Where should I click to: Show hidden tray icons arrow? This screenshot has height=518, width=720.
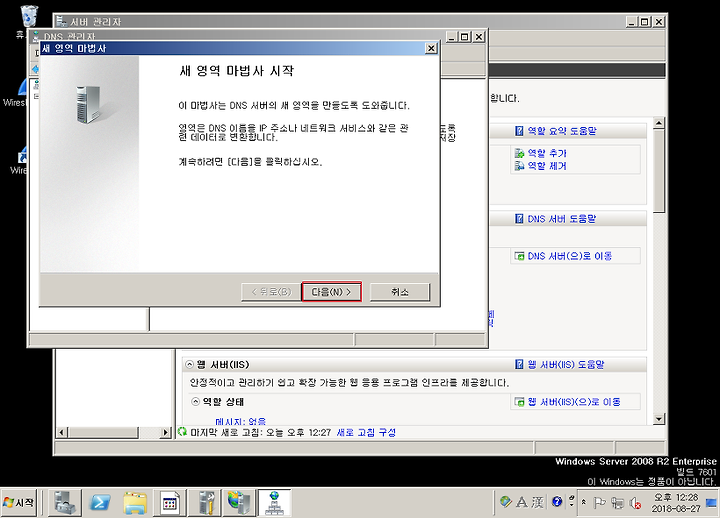coord(584,502)
